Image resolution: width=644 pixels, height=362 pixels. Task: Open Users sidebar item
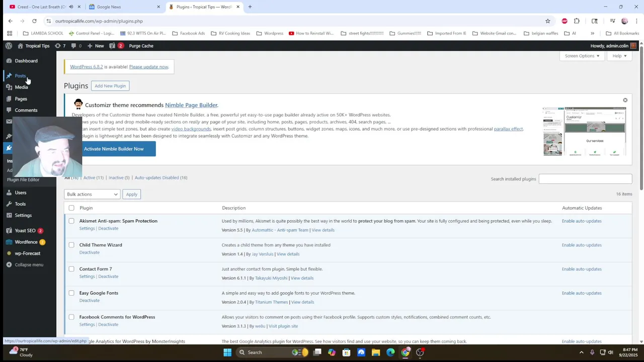pos(20,193)
